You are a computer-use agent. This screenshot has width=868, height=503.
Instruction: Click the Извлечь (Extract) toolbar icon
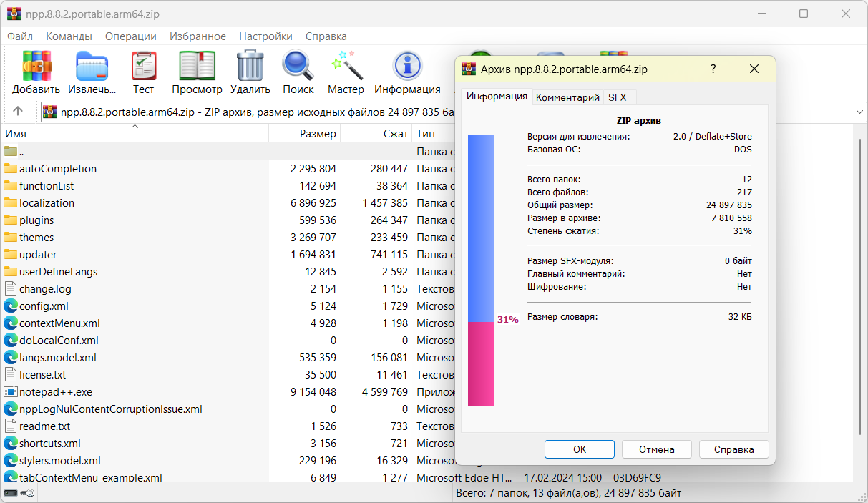(92, 66)
